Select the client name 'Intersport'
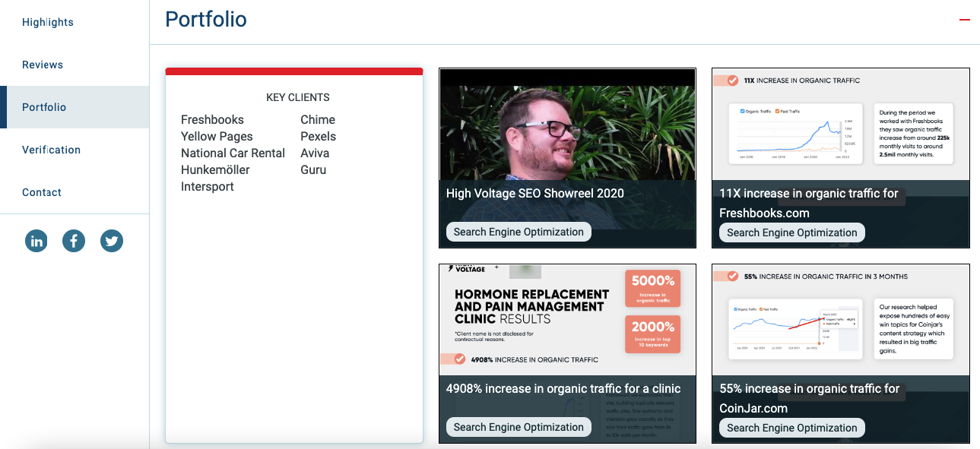Image resolution: width=980 pixels, height=449 pixels. pos(208,186)
